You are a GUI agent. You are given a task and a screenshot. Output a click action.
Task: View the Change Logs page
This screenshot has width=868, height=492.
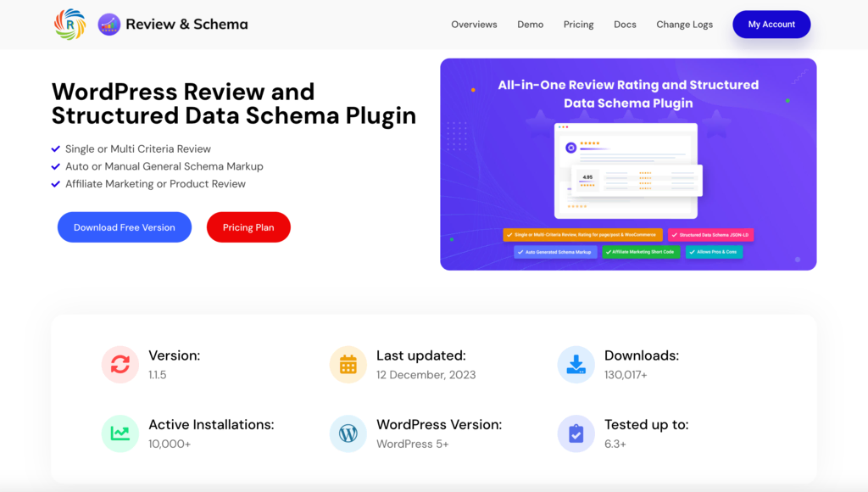685,25
